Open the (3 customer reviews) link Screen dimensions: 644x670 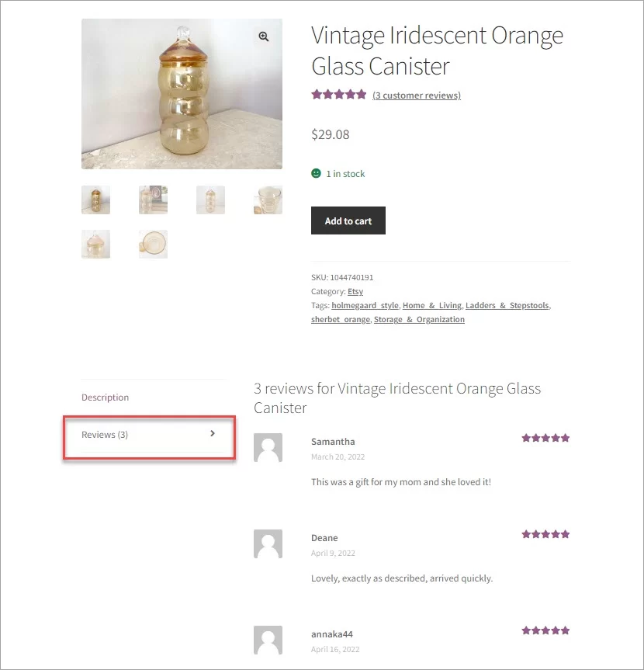point(416,95)
